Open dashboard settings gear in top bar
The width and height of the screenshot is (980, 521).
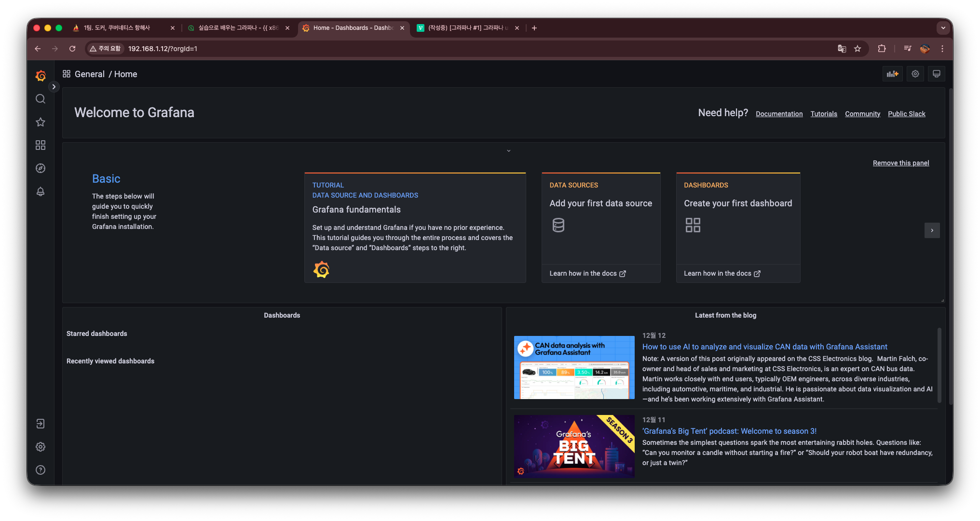(x=915, y=74)
